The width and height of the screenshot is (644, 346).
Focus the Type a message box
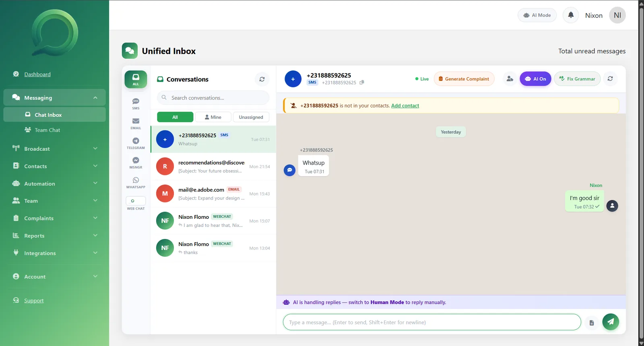click(x=432, y=322)
